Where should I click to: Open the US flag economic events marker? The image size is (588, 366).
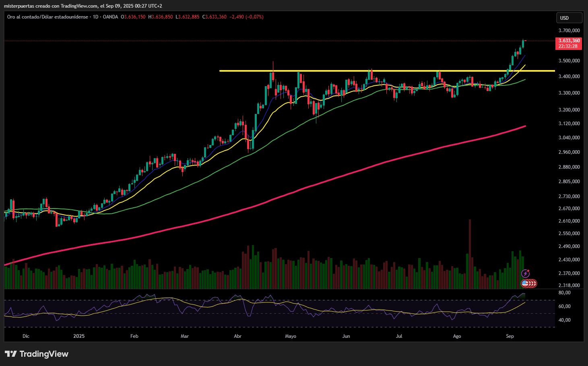[525, 283]
